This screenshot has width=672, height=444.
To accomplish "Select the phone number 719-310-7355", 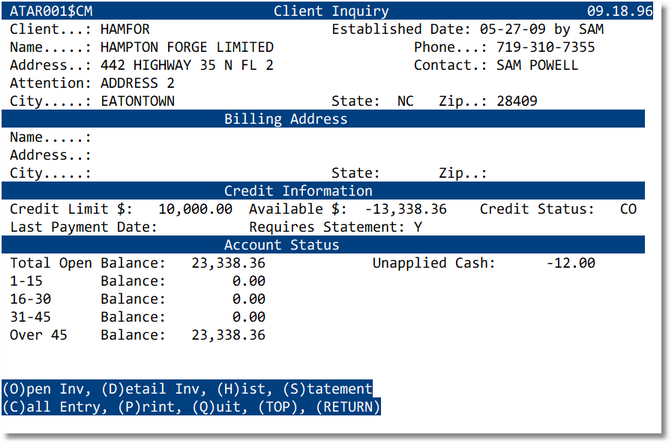I will pos(550,47).
